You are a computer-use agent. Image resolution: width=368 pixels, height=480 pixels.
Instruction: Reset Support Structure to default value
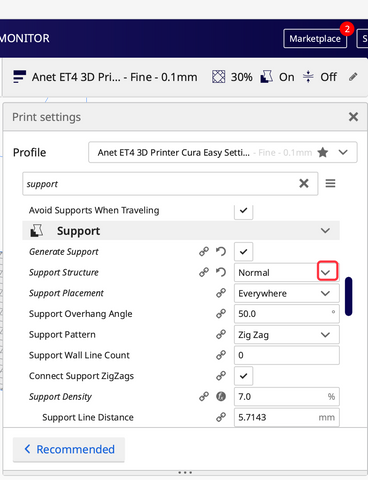(x=221, y=272)
